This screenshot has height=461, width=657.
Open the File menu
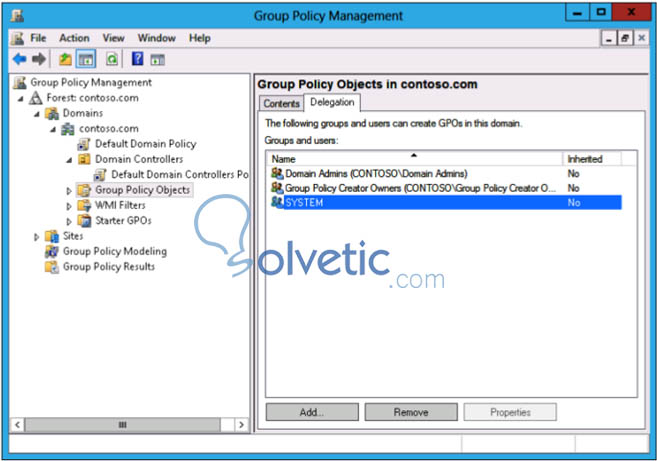(x=38, y=38)
